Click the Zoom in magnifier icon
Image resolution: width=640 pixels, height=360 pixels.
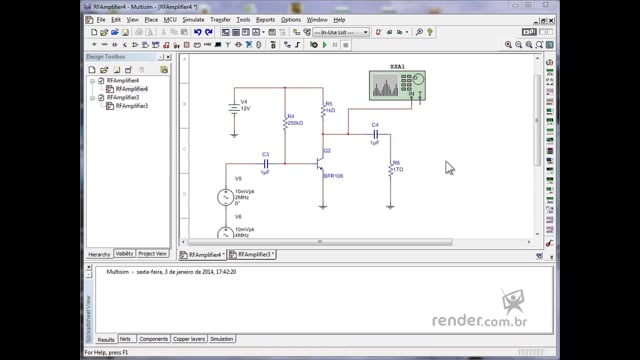coord(508,45)
